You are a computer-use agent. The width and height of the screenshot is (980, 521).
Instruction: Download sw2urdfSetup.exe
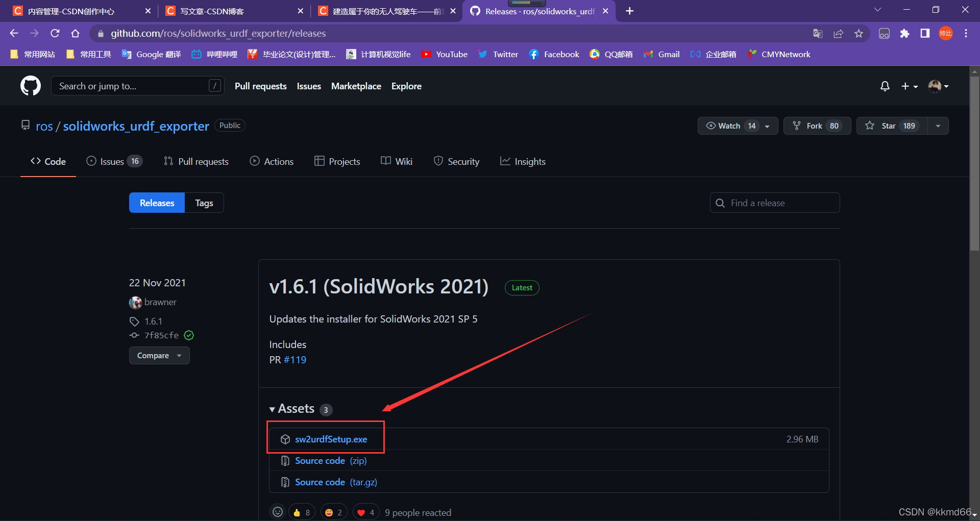point(331,439)
